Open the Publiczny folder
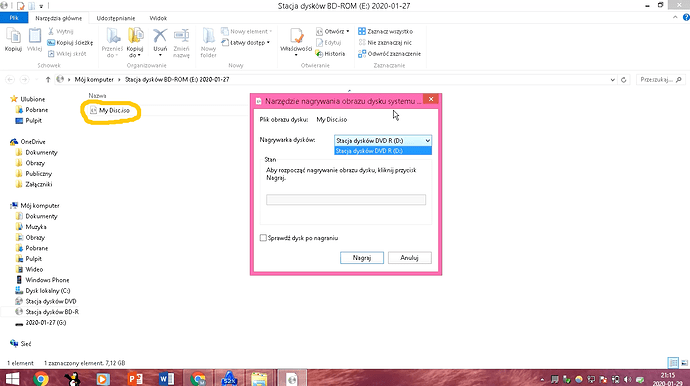The image size is (690, 386). pyautogui.click(x=34, y=174)
